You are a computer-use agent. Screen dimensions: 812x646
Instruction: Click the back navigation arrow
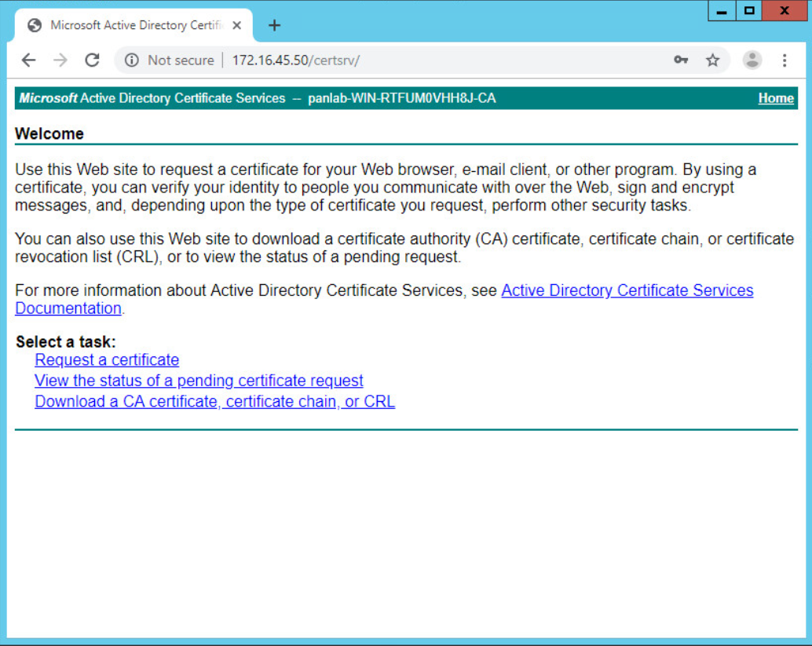28,60
